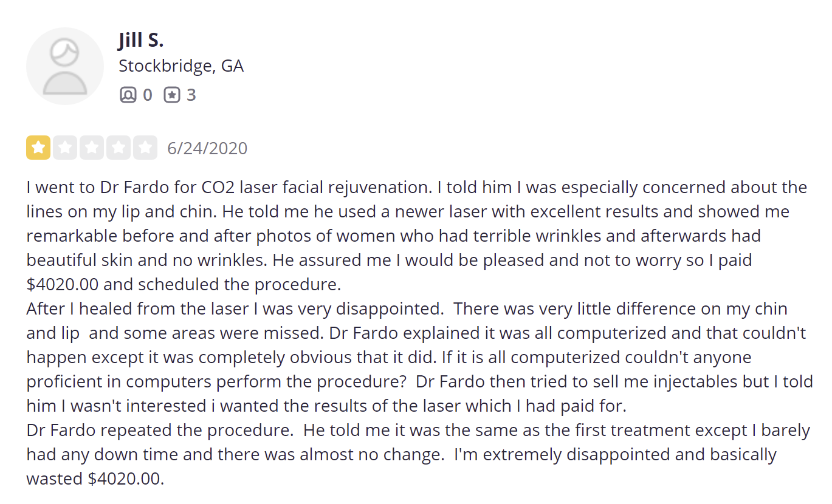Click the second gray rating star
The width and height of the screenshot is (832, 504).
pyautogui.click(x=65, y=148)
